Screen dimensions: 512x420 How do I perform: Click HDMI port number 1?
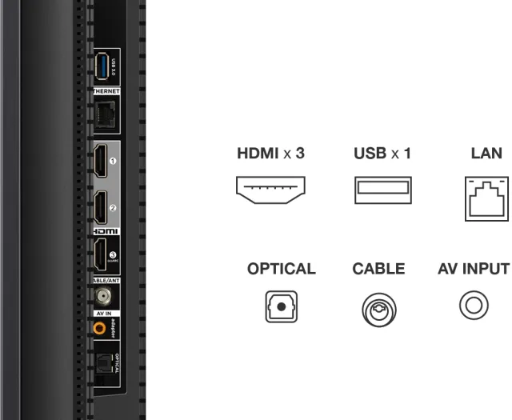[x=101, y=161]
